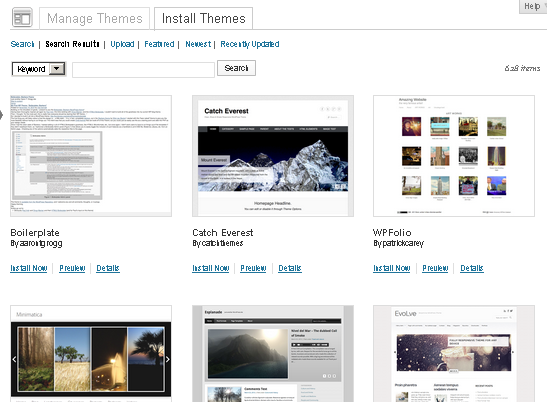Focus the theme search text field
The width and height of the screenshot is (547, 402).
pyautogui.click(x=143, y=70)
